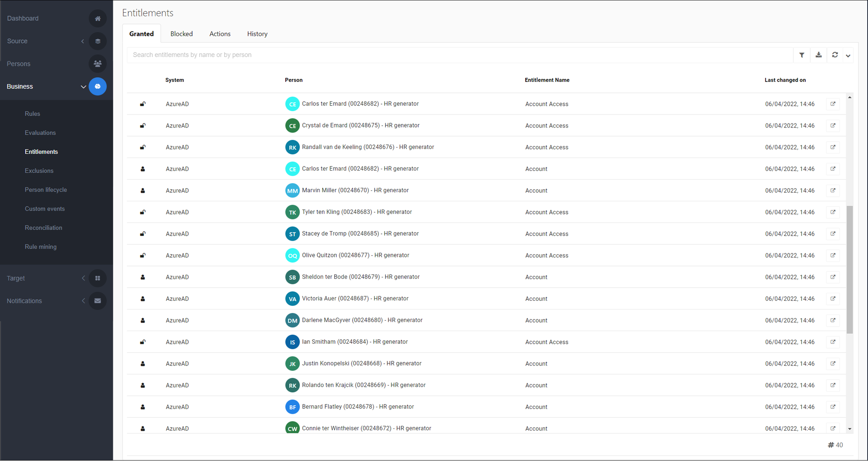Click the Source layers icon in the sidebar
The width and height of the screenshot is (868, 461).
pyautogui.click(x=98, y=41)
